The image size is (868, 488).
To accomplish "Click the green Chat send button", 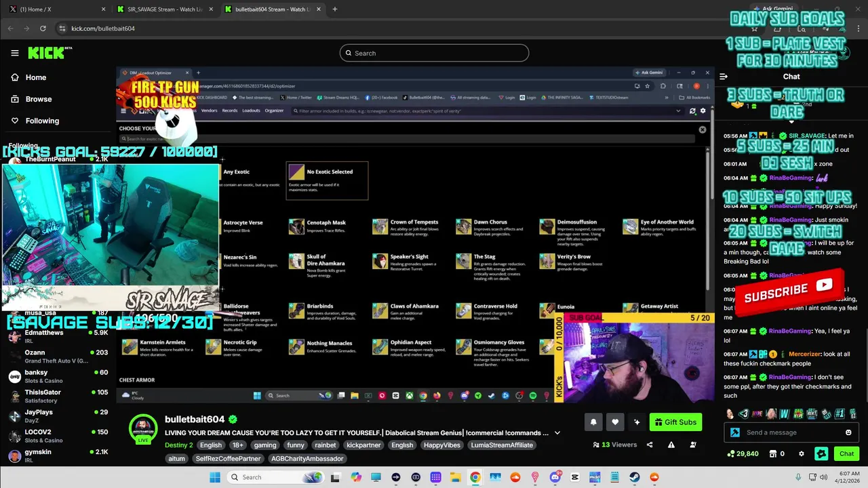I will (847, 453).
